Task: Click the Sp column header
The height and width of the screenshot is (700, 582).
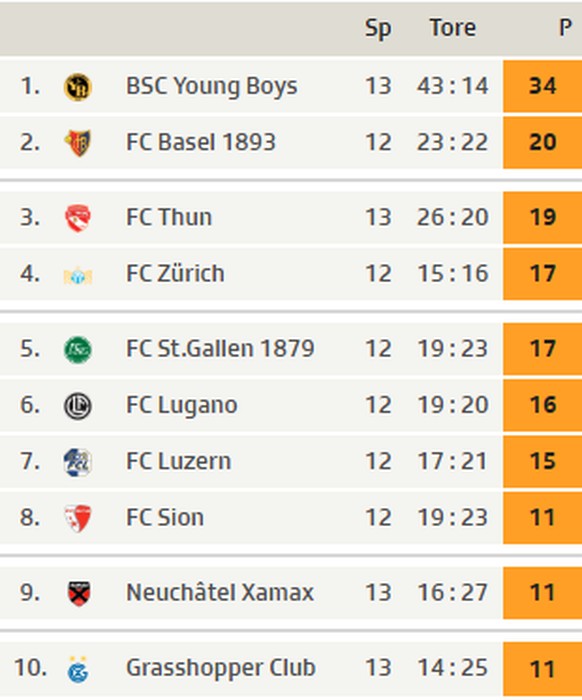Action: 378,29
